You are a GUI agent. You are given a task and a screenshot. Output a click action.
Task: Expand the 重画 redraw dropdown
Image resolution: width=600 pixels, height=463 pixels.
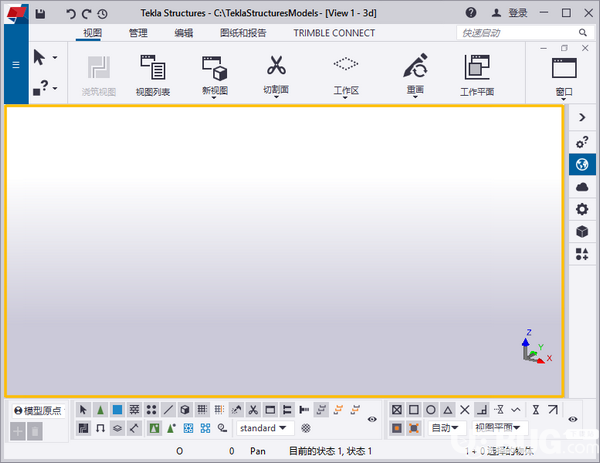(415, 98)
